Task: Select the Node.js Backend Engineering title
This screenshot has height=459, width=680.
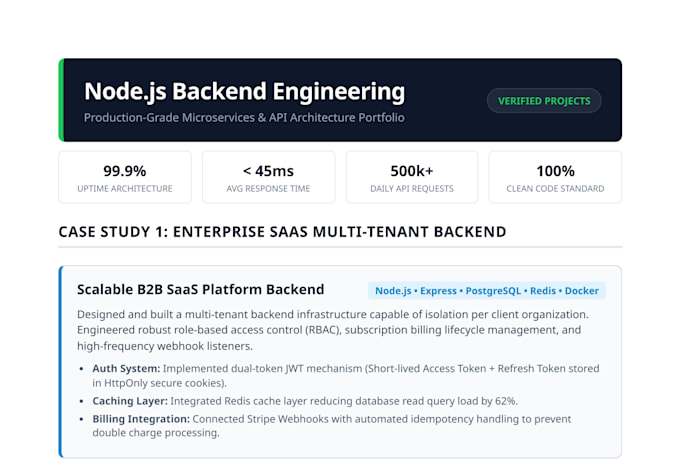Action: (x=244, y=92)
